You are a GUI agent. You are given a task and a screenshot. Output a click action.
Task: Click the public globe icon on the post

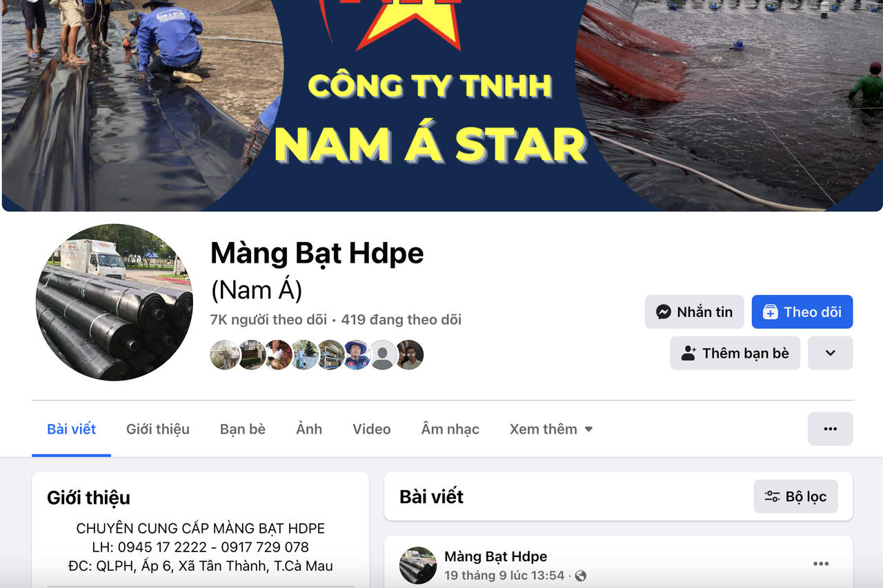point(581,575)
